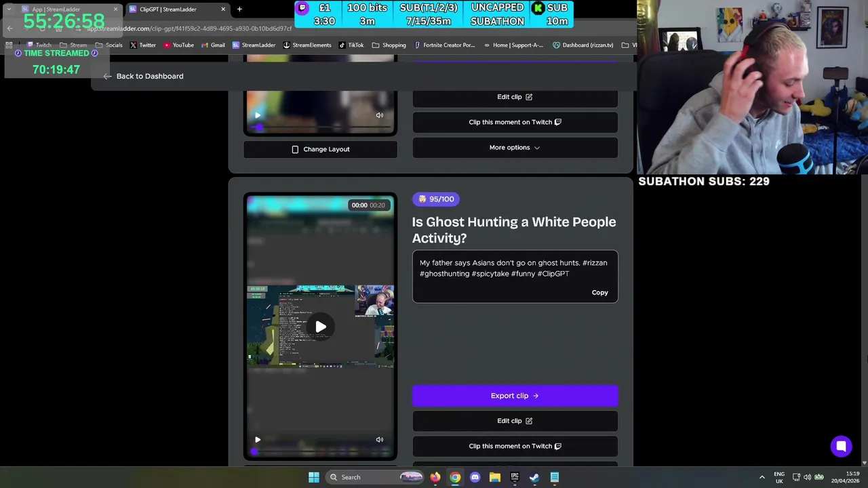
Task: Open the YouTube bookmark
Action: click(178, 45)
